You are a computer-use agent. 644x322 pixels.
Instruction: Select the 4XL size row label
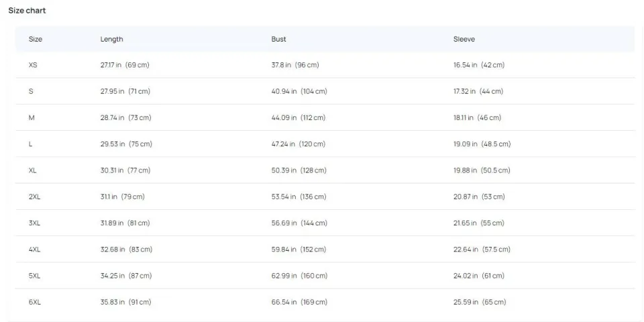[35, 250]
